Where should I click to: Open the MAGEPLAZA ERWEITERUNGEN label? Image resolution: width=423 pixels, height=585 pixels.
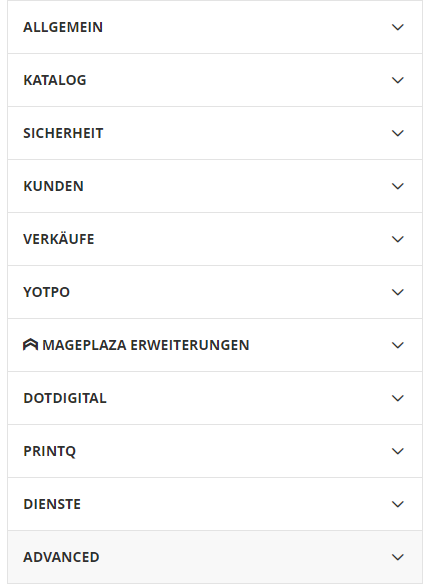point(145,345)
